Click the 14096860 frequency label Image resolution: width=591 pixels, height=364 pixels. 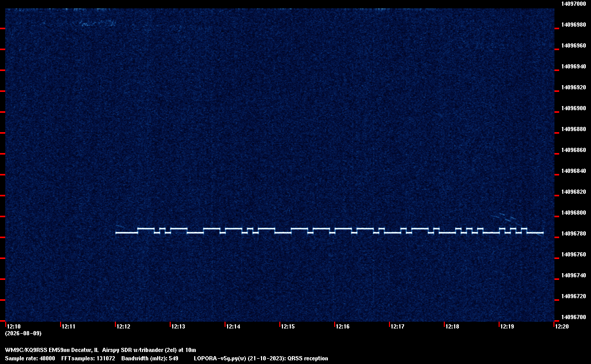573,150
